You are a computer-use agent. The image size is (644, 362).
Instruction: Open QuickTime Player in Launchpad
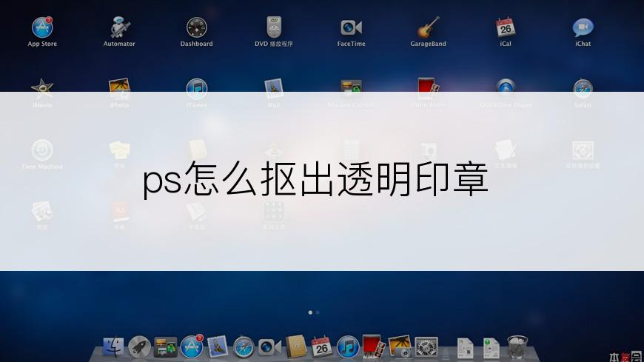(x=506, y=89)
